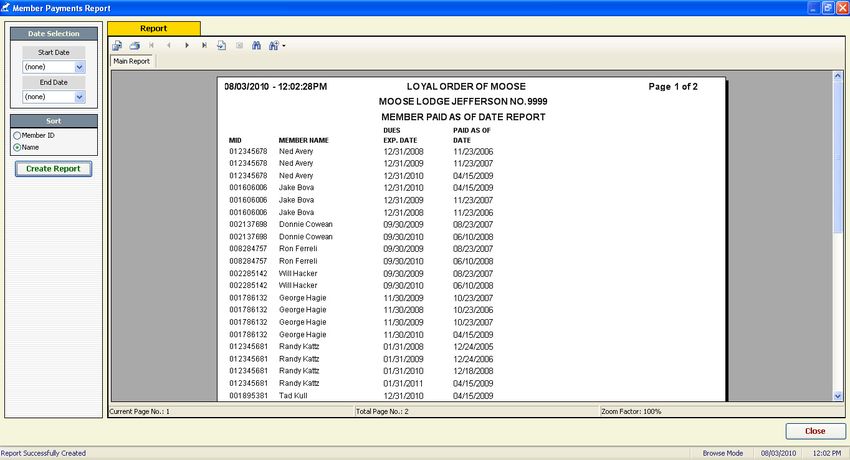
Task: Expand the End Date dropdown
Action: [x=80, y=97]
